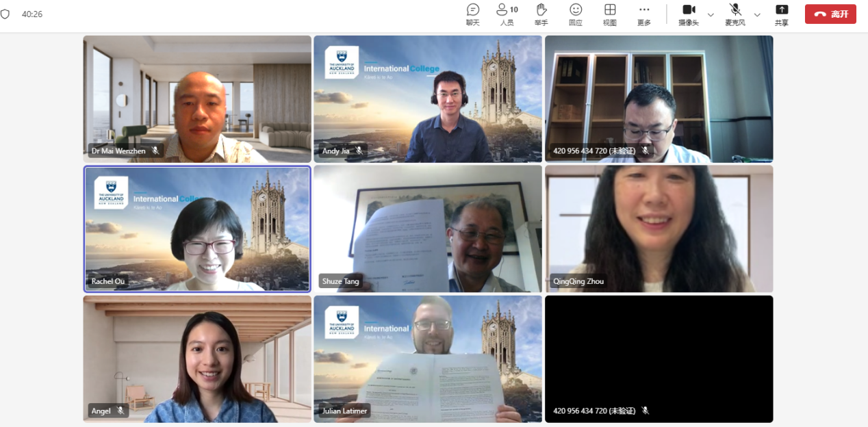Viewport: 868px width, 427px height.
Task: Expand the microphone options dropdown arrow
Action: pos(757,14)
